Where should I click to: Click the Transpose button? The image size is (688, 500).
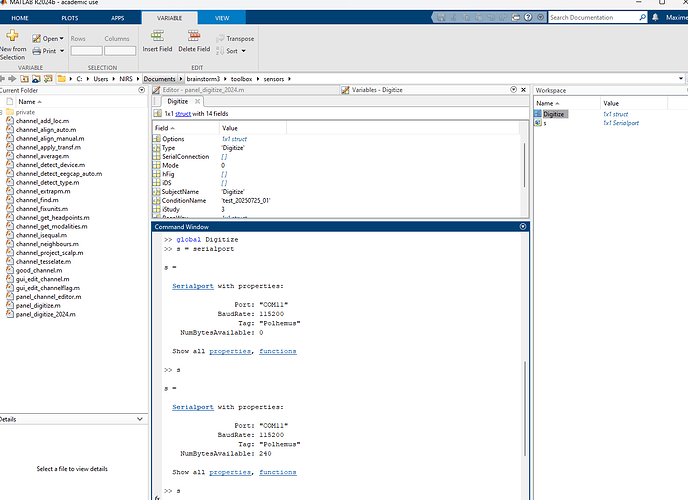tap(235, 39)
